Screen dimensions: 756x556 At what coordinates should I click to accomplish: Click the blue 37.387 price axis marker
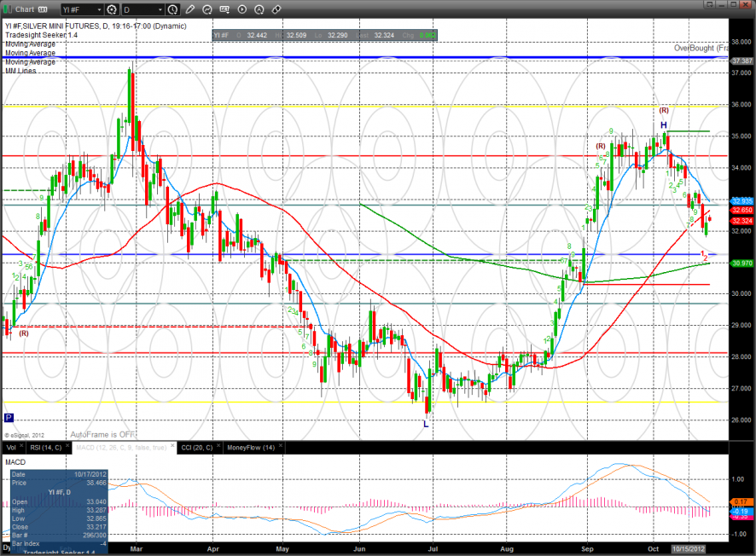741,61
